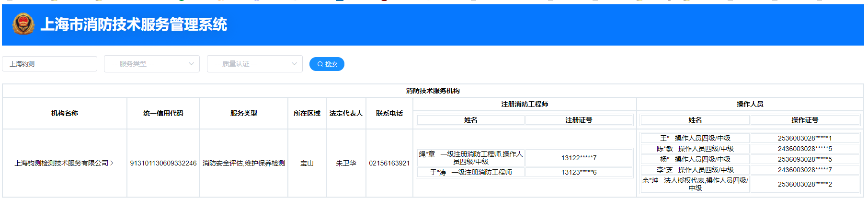868x200 pixels.
Task: Click service type 消防安全评估,维护保养检测 cell
Action: [244, 163]
